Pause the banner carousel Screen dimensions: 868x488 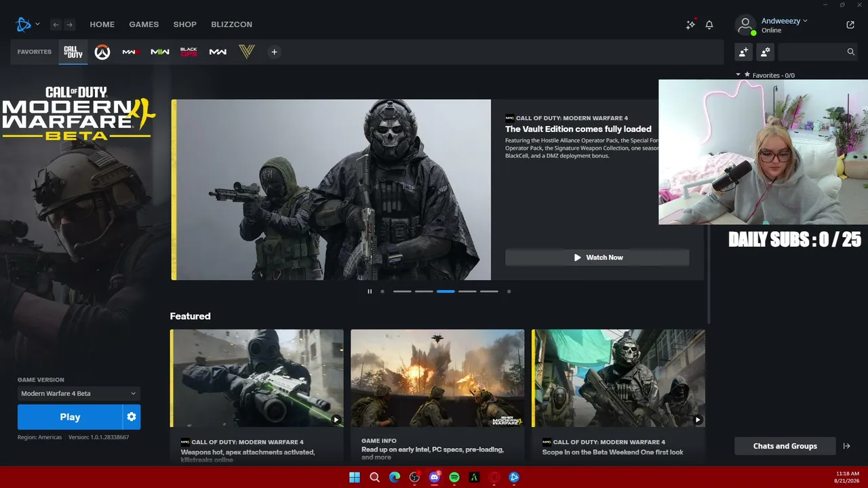point(370,291)
